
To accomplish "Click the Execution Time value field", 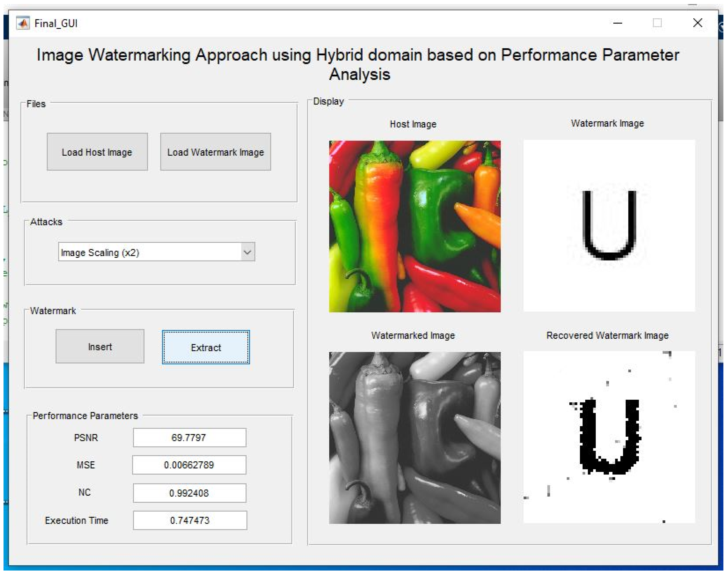I will [x=190, y=520].
